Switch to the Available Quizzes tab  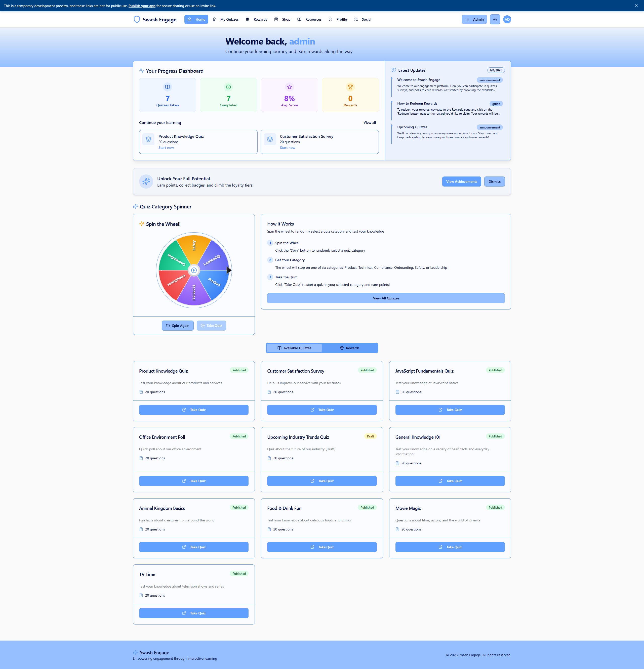294,348
